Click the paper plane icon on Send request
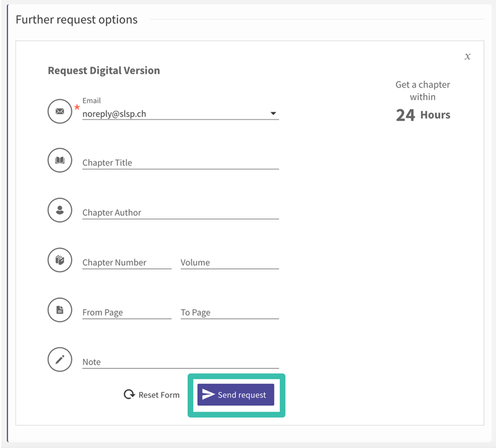Screen dimensions: 496x448 [x=208, y=394]
